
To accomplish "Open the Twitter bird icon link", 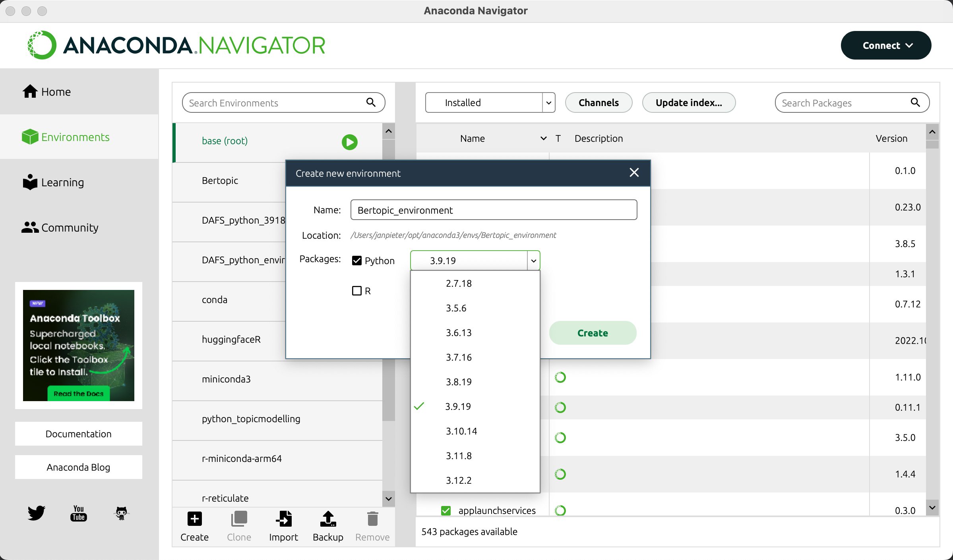I will click(x=36, y=513).
